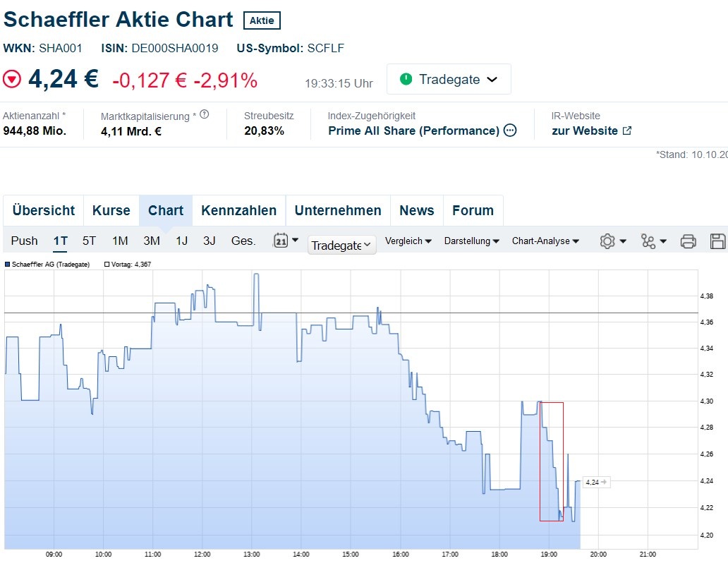Click the Aktie badge next to title
Image resolution: width=728 pixels, height=563 pixels.
262,20
